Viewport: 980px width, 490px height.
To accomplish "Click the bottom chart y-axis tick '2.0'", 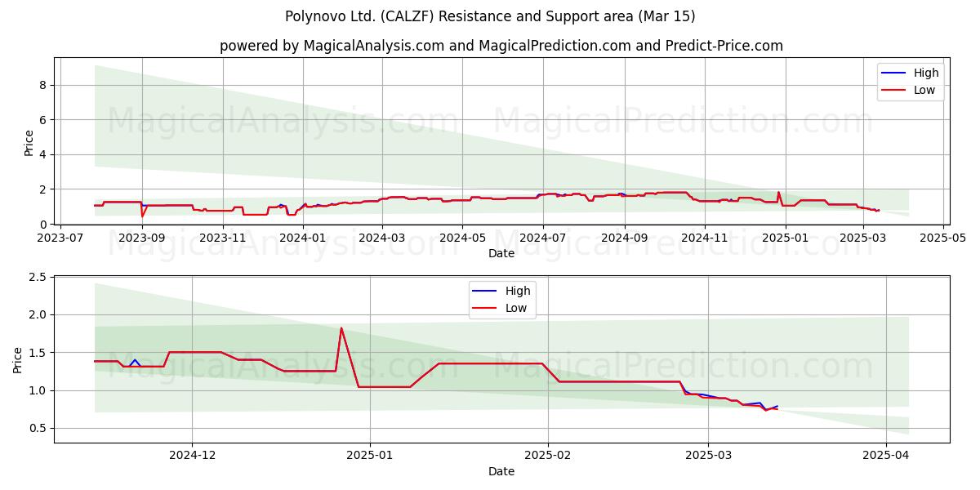I will coord(39,315).
